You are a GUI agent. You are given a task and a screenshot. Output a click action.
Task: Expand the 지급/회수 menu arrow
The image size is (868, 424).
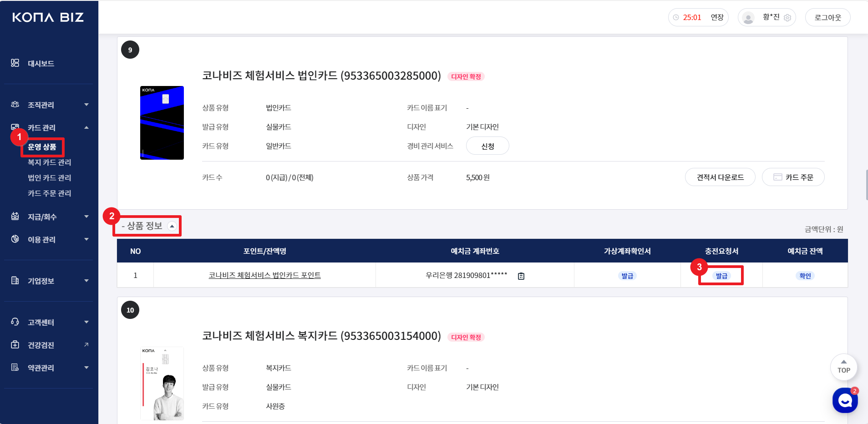coord(86,217)
